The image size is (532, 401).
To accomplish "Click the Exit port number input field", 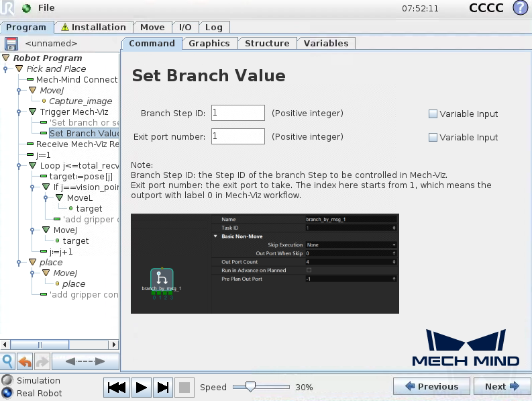I will pos(238,136).
